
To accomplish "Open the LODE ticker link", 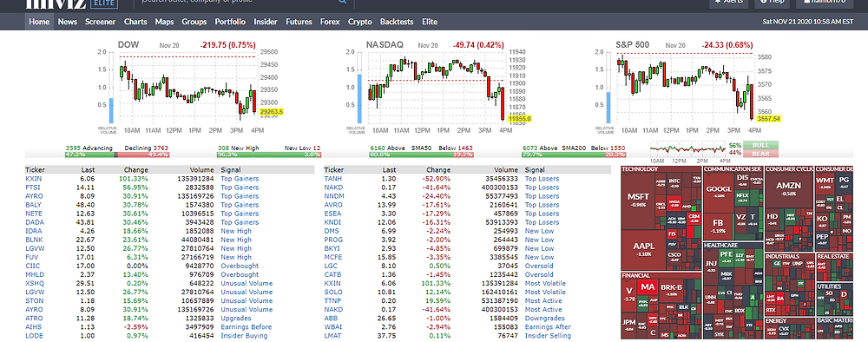I will click(33, 336).
